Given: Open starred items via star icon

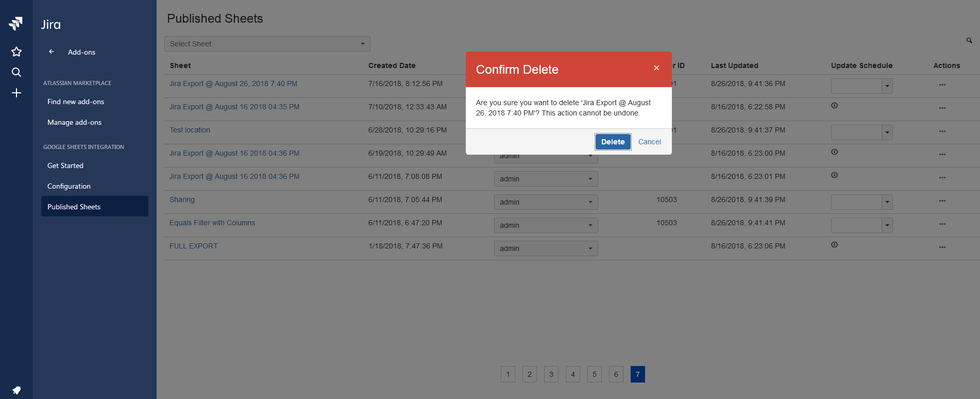Looking at the screenshot, I should pyautogui.click(x=16, y=52).
